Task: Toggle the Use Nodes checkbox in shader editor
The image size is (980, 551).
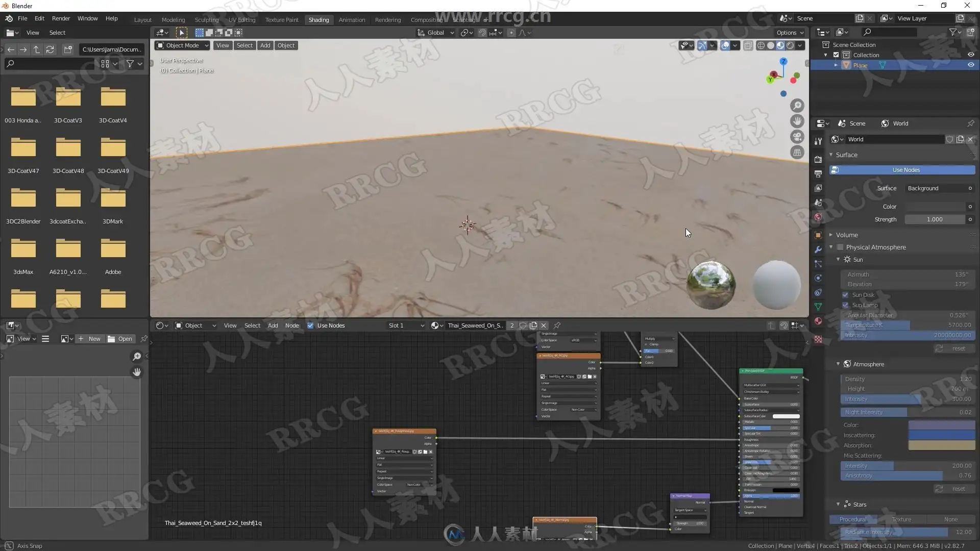Action: [x=310, y=325]
